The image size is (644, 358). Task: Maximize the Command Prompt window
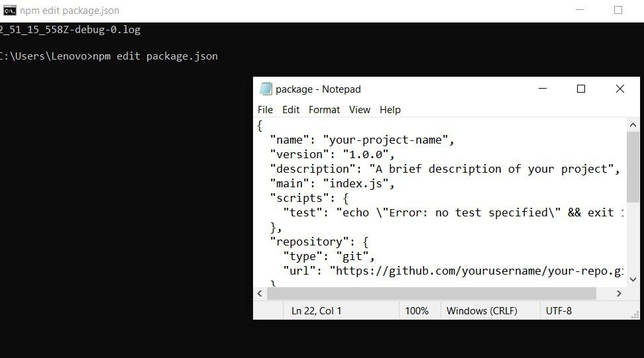(x=618, y=10)
